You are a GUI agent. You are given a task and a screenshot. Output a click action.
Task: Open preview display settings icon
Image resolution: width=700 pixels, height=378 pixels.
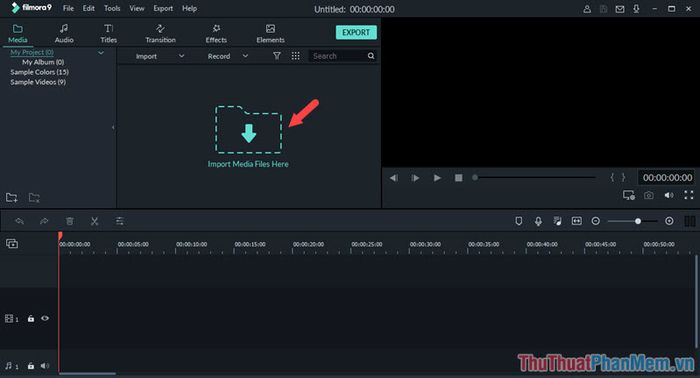(x=629, y=195)
